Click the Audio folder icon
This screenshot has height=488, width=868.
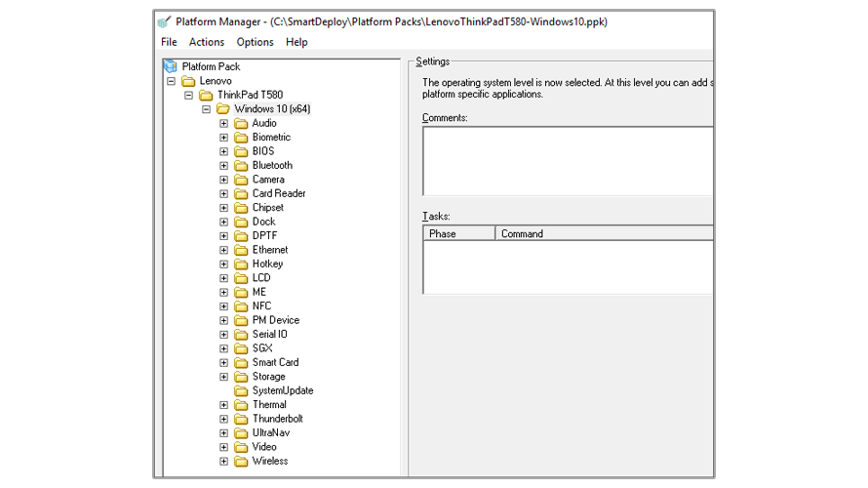(x=241, y=123)
